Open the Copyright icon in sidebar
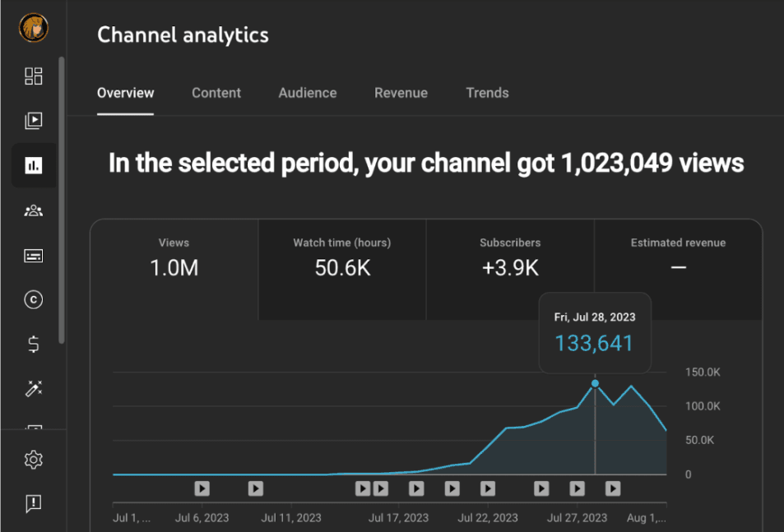The width and height of the screenshot is (784, 532). (33, 300)
